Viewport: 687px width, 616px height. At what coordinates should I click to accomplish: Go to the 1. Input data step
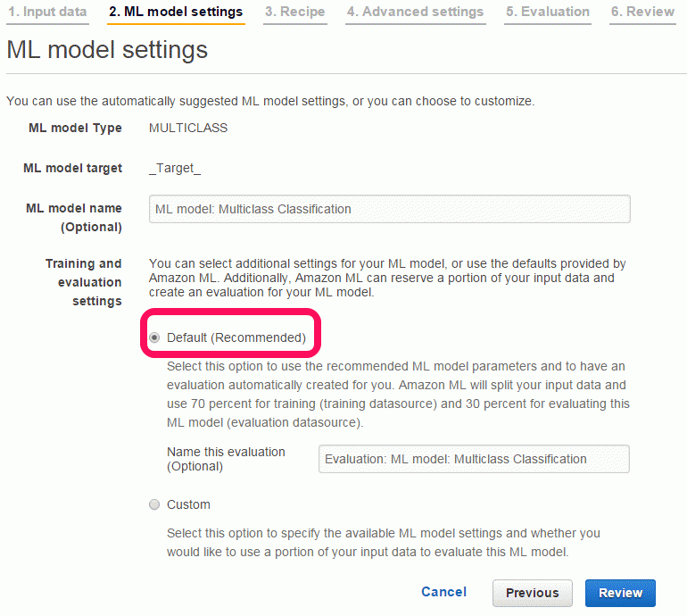pyautogui.click(x=47, y=12)
